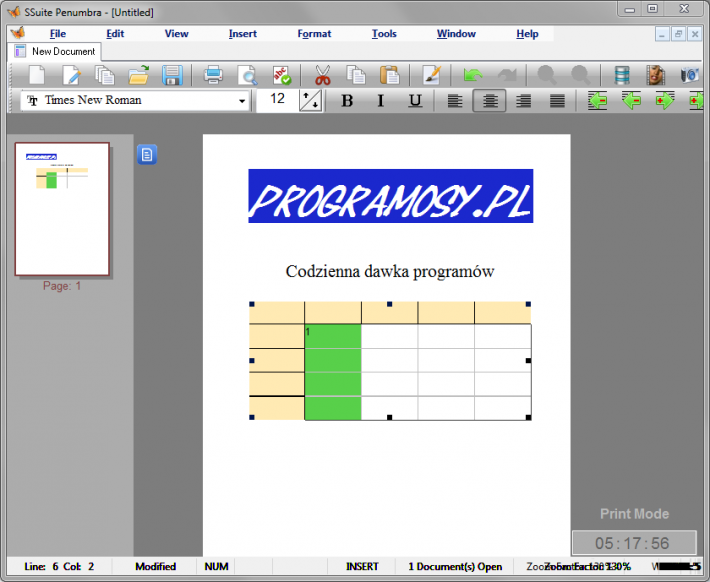Select the New Document tab
710x582 pixels.
(x=54, y=51)
